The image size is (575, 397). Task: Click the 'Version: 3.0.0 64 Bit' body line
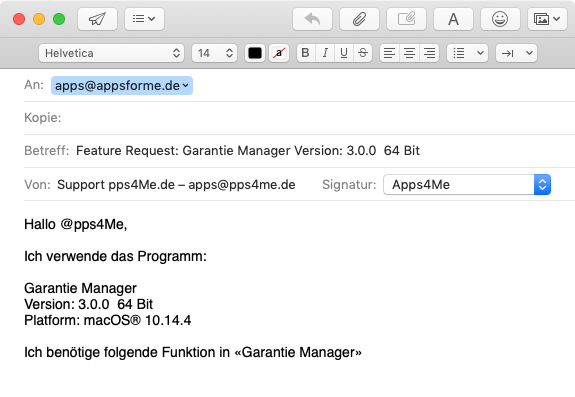click(x=88, y=304)
